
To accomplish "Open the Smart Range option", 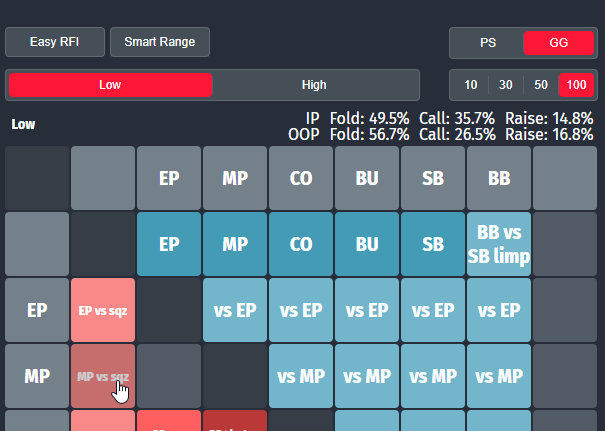I will tap(160, 42).
